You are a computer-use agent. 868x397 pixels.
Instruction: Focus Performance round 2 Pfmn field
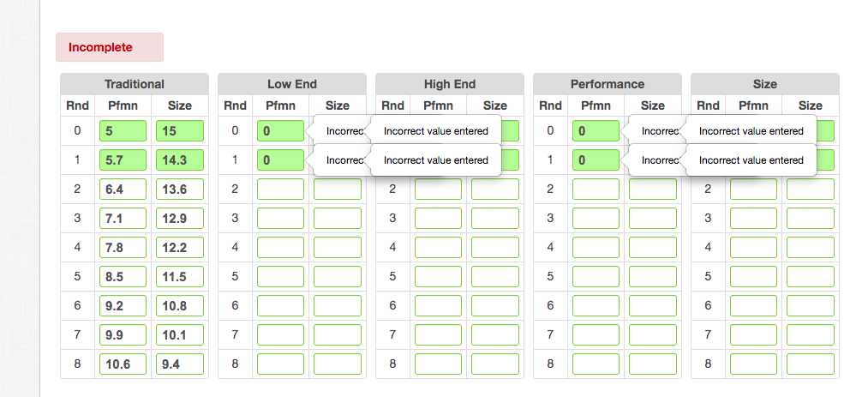(596, 189)
